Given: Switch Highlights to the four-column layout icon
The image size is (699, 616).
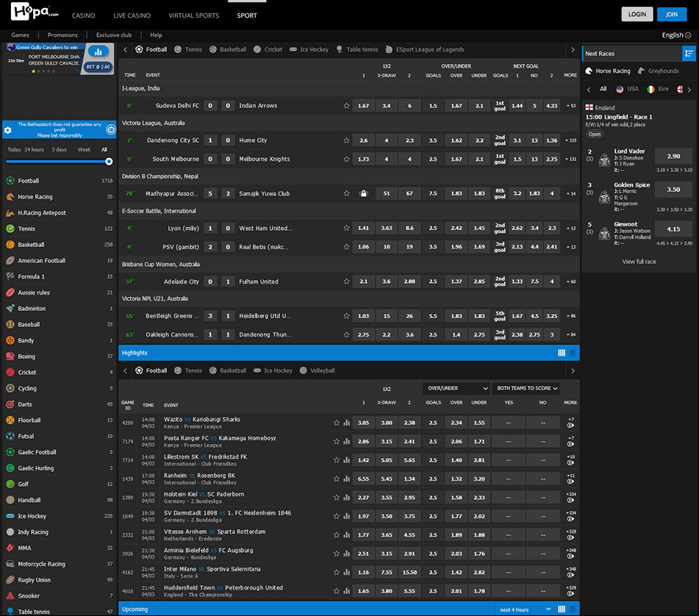Looking at the screenshot, I should point(562,353).
